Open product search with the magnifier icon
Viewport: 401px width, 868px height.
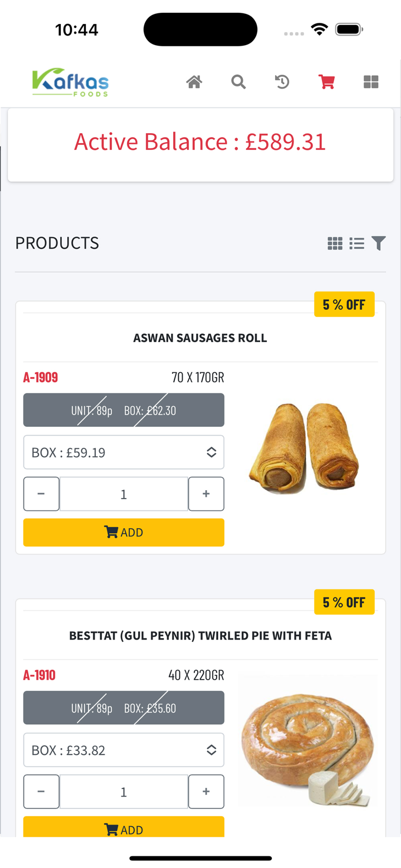point(238,81)
